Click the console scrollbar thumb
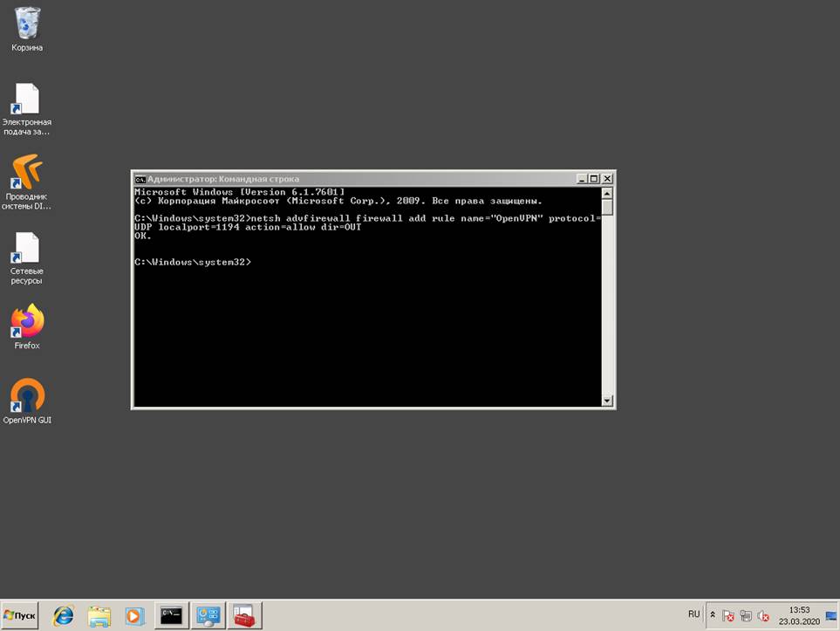 (607, 207)
